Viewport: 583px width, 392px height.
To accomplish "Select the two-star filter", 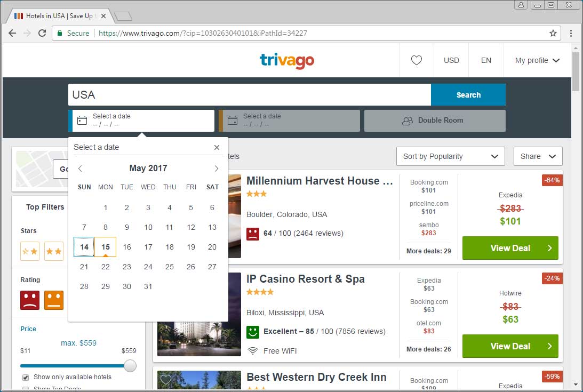I will 54,251.
